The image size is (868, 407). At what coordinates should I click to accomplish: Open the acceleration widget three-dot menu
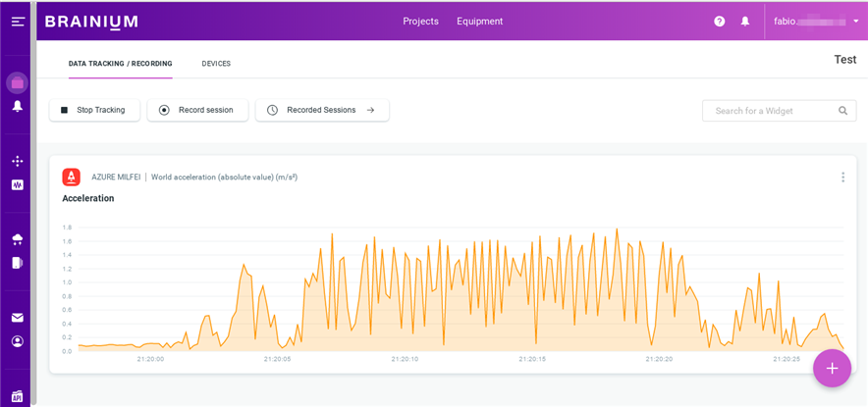tap(842, 178)
